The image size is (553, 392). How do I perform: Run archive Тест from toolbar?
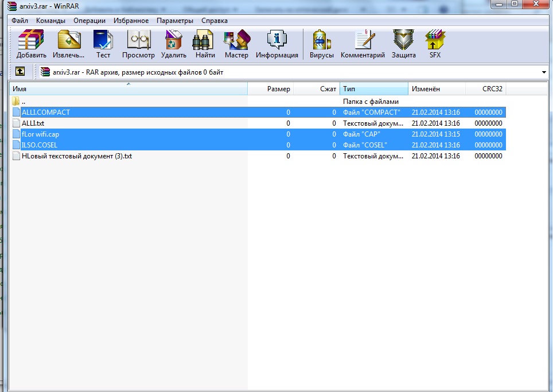click(103, 40)
